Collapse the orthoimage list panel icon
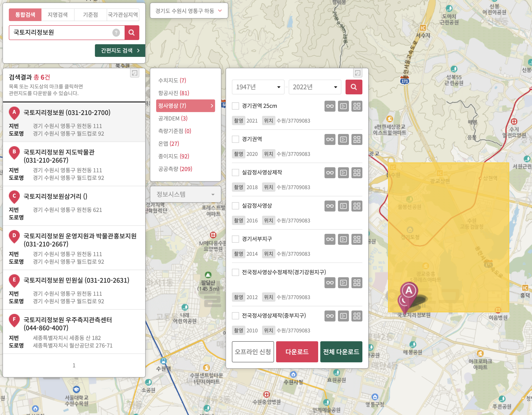 pos(358,73)
